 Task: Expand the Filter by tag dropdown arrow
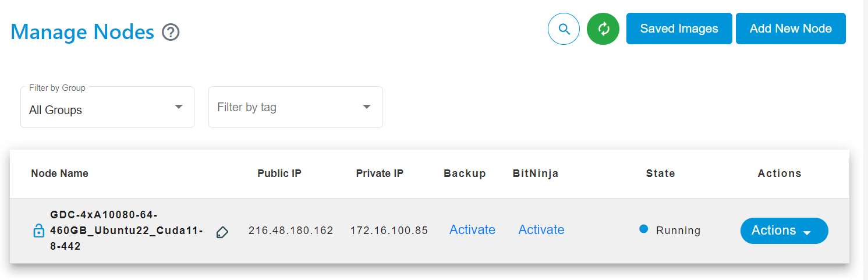(x=367, y=107)
